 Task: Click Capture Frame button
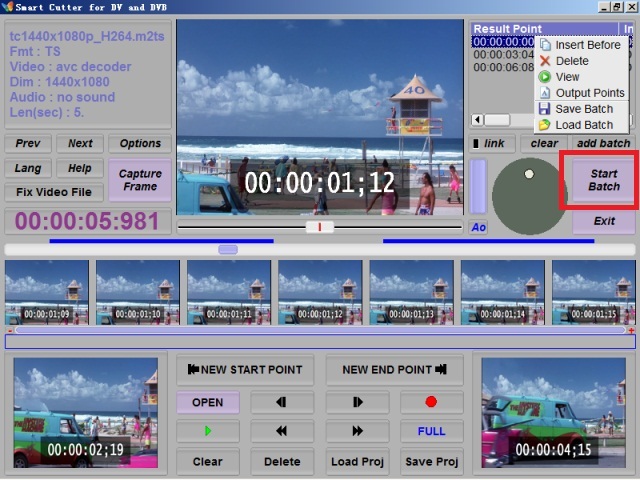[140, 180]
